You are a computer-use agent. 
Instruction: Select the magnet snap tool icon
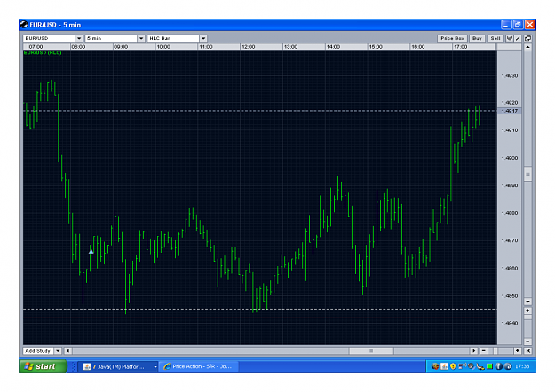(510, 38)
